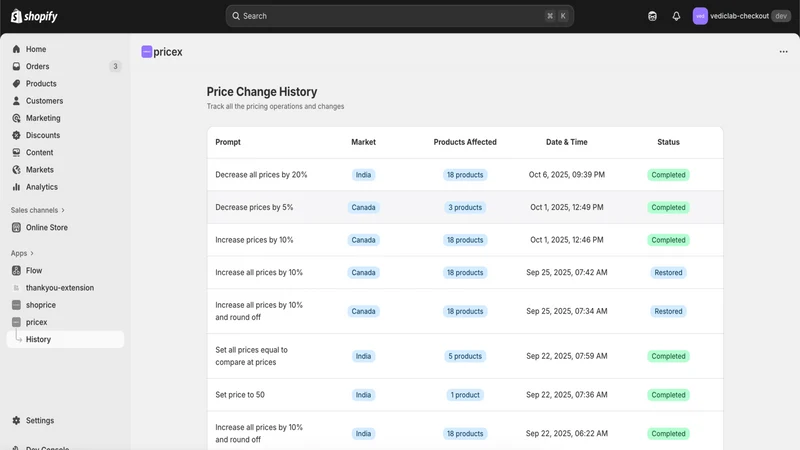The width and height of the screenshot is (800, 450).
Task: Click the Content icon in sidebar
Action: [16, 153]
